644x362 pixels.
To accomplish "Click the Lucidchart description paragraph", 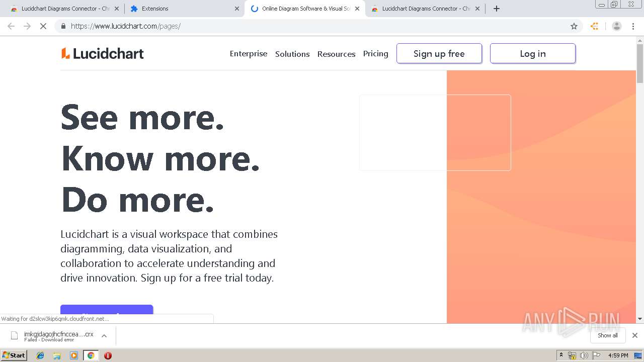I will pos(169,256).
